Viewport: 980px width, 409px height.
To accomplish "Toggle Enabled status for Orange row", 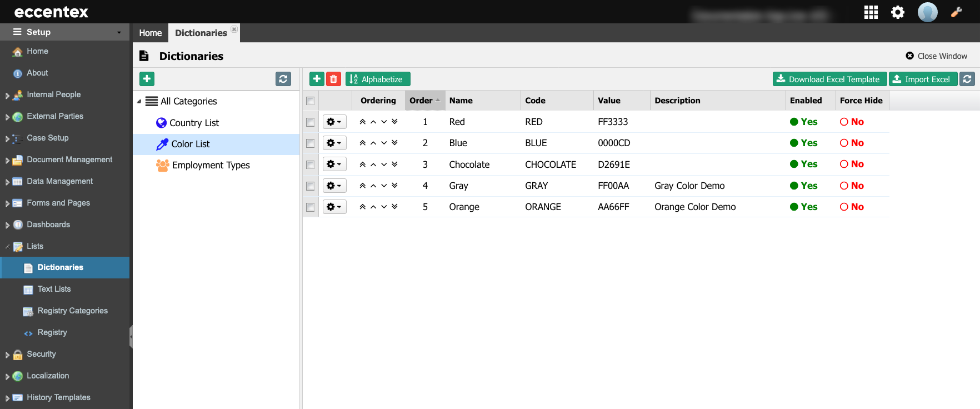I will pos(803,207).
